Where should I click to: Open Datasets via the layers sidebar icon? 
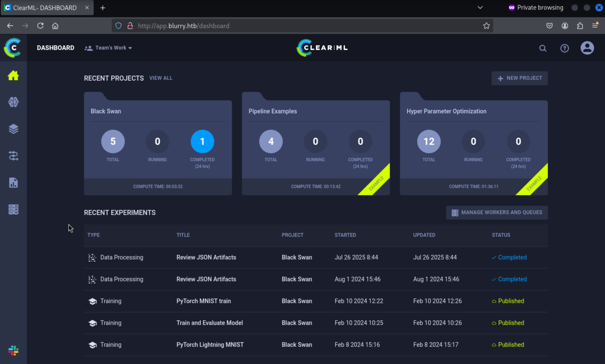click(13, 129)
